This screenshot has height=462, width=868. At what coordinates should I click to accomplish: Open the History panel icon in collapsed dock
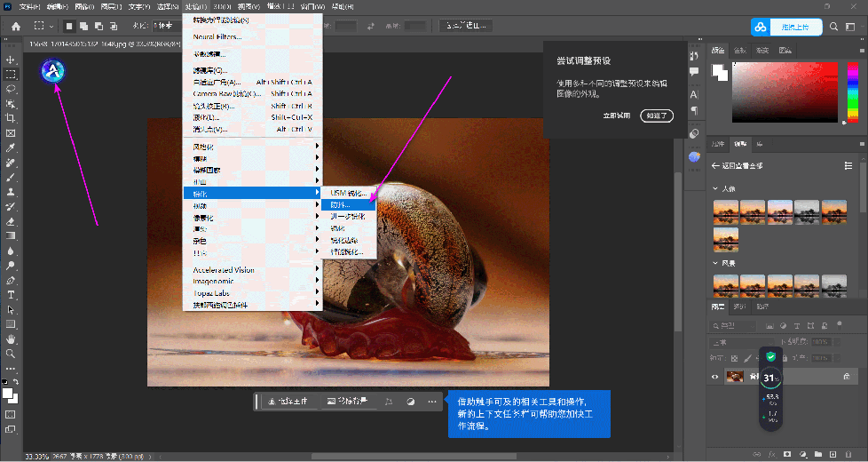[x=694, y=55]
